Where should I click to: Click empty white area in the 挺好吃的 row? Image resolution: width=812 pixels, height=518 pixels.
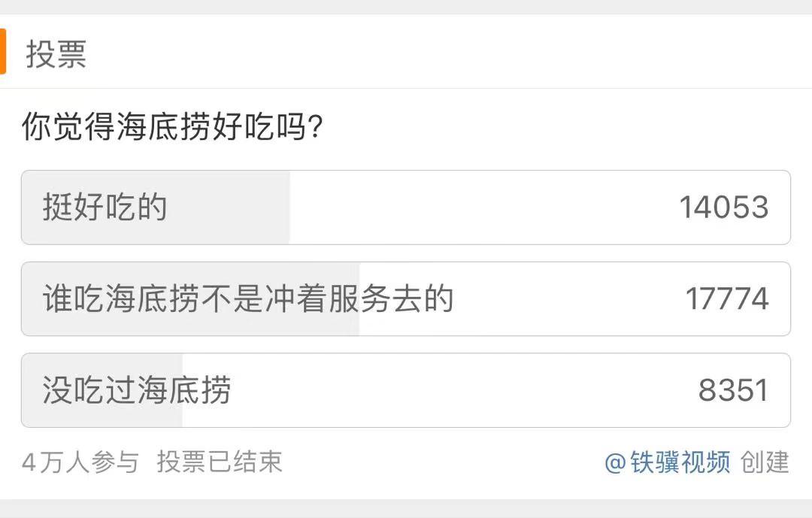point(481,208)
